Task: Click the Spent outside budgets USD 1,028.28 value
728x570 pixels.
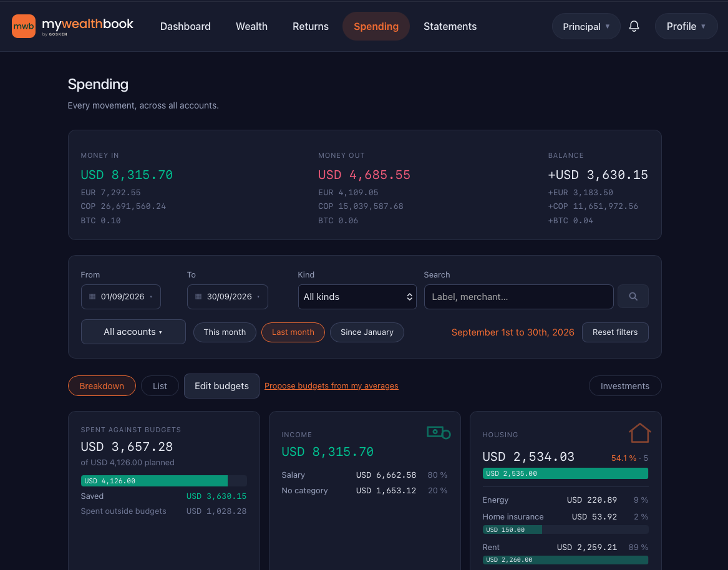Action: (216, 511)
